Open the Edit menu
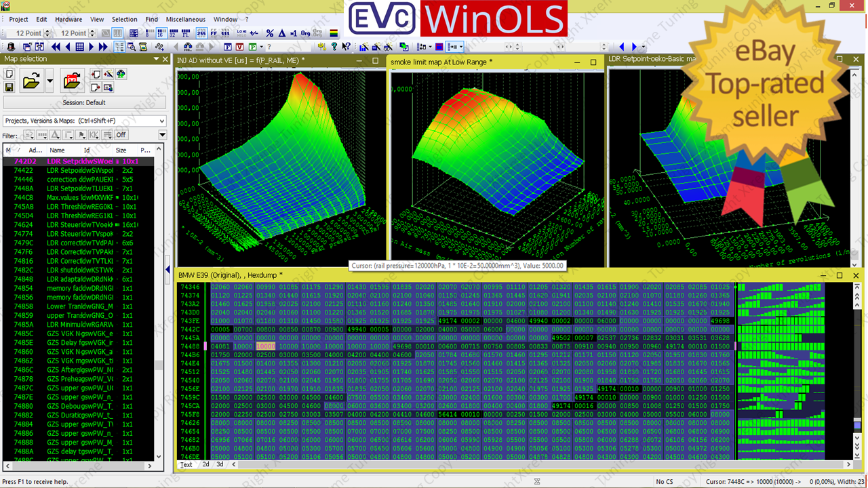868x488 pixels. [x=41, y=20]
